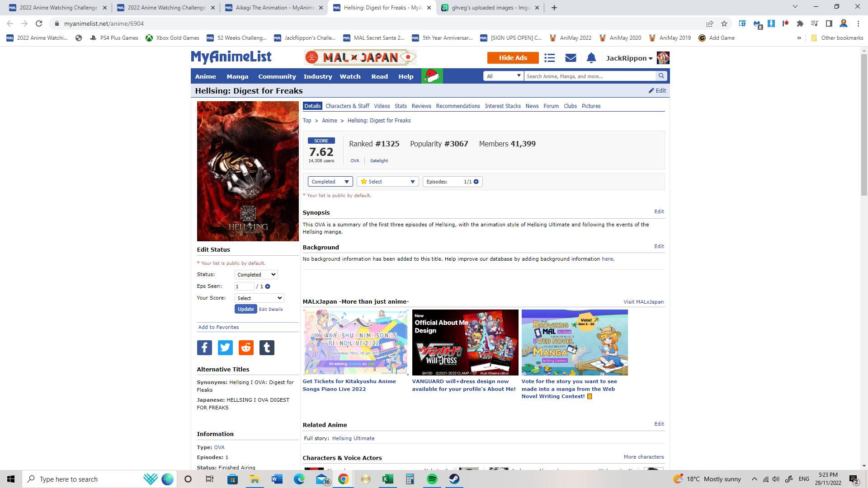Open Your Score Select dropdown in sidebar
The width and height of the screenshot is (868, 488).
(259, 298)
